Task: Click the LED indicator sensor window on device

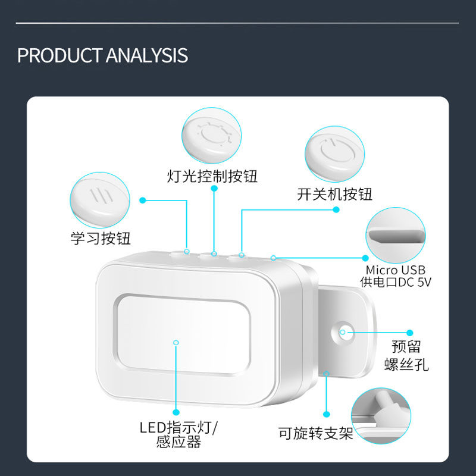Action: coord(183,335)
